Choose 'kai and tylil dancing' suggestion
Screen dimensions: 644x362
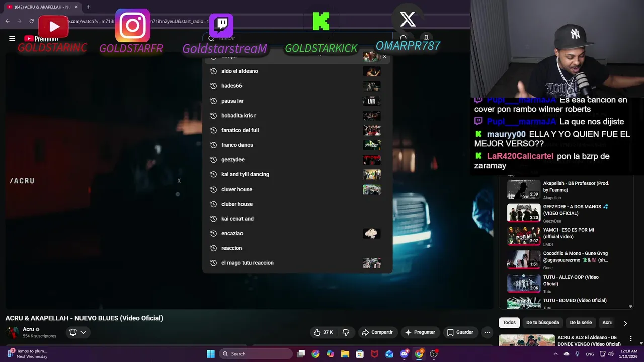click(x=297, y=174)
